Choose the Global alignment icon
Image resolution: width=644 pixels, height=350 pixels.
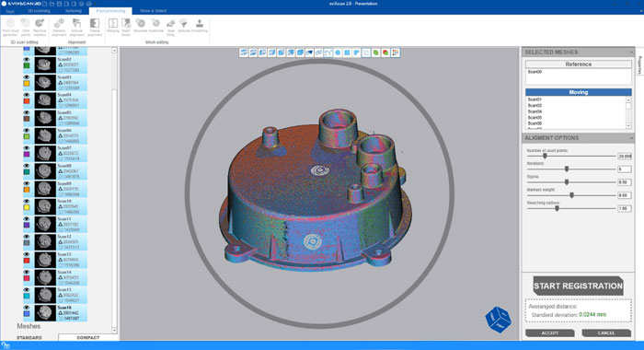click(x=95, y=27)
